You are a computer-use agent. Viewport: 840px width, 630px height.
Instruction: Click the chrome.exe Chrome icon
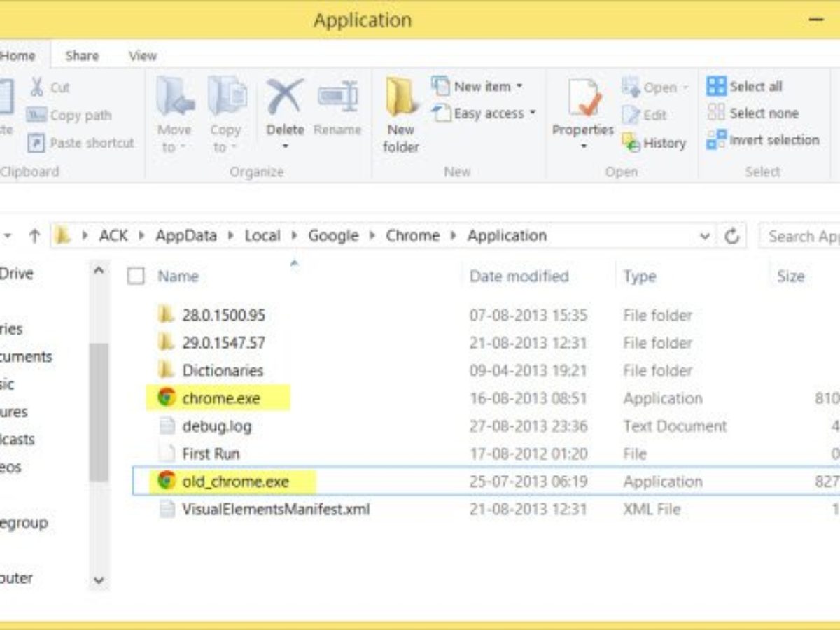(x=166, y=398)
